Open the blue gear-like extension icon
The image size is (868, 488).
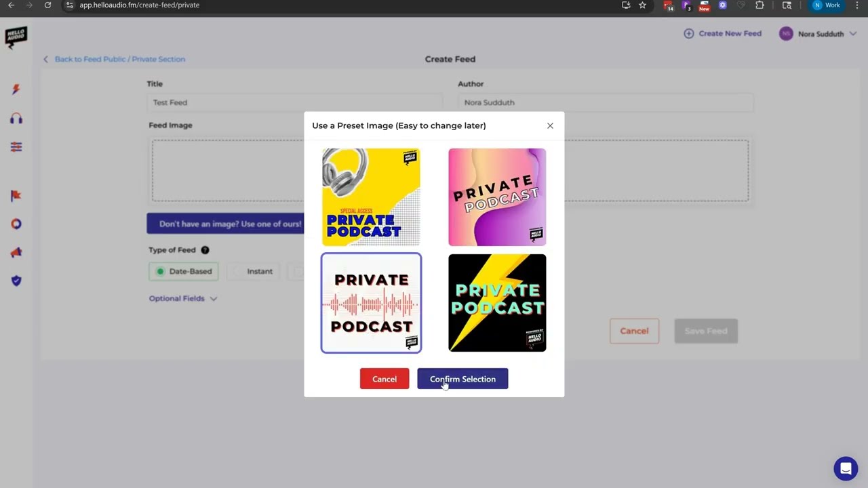click(x=723, y=5)
